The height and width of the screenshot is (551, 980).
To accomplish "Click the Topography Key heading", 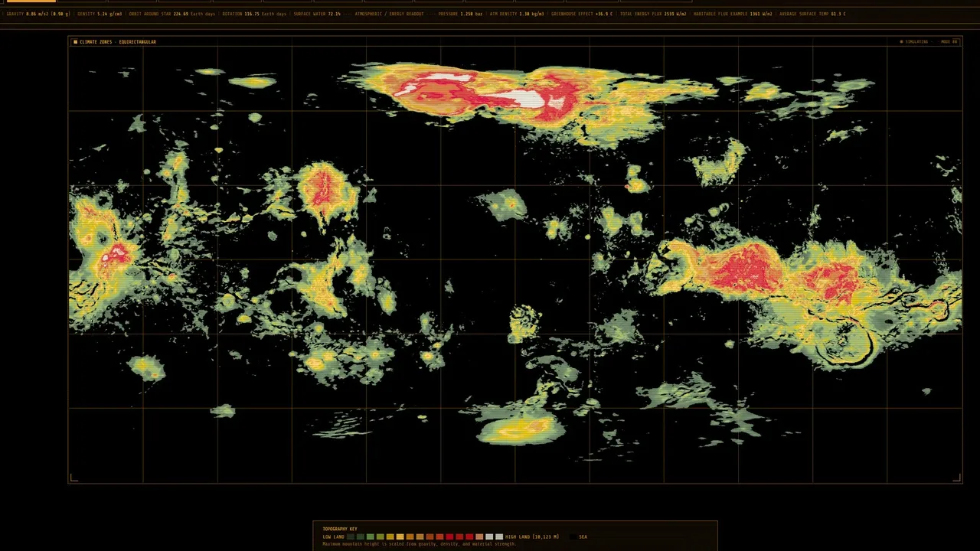I will pos(339,529).
